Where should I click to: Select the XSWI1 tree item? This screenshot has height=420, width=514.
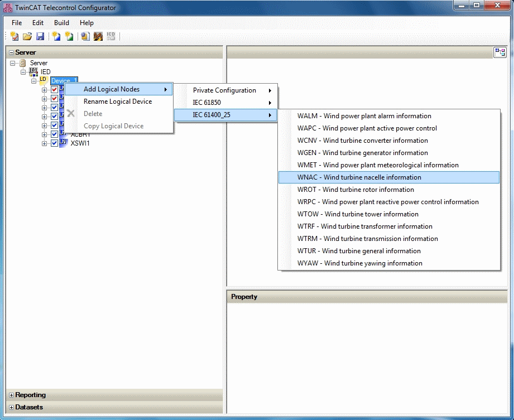[x=80, y=143]
